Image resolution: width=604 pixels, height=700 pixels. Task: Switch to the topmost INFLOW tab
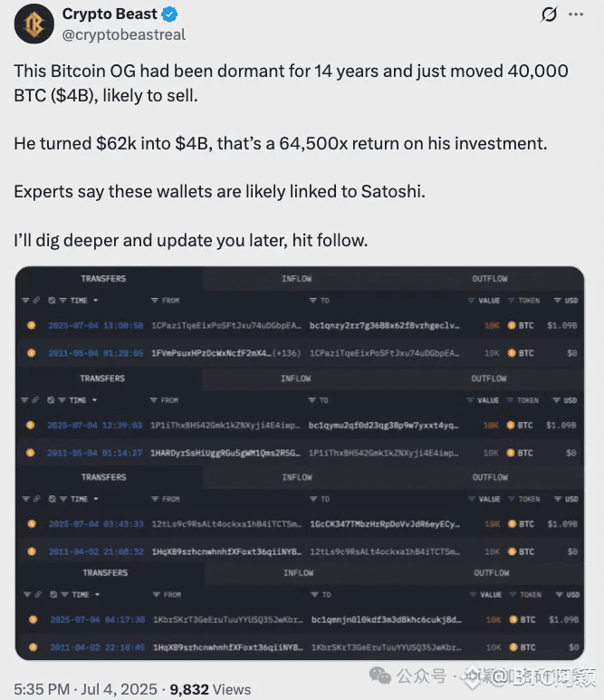tap(296, 279)
